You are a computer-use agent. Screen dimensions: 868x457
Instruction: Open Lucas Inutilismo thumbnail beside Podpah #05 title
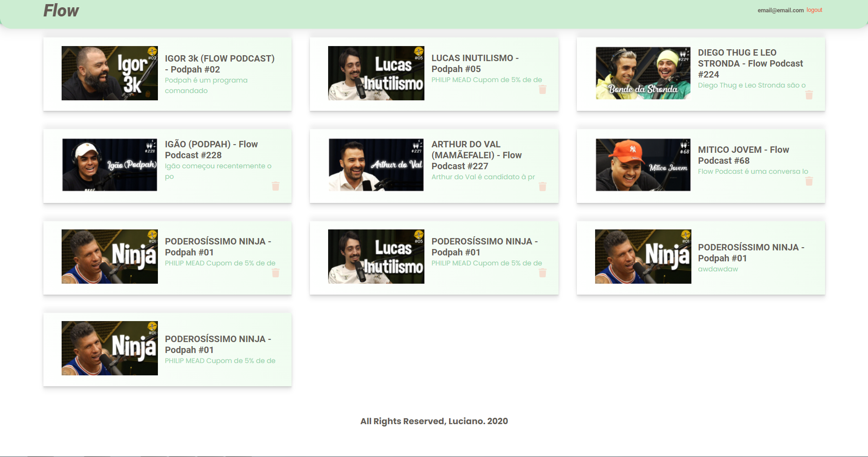(376, 73)
